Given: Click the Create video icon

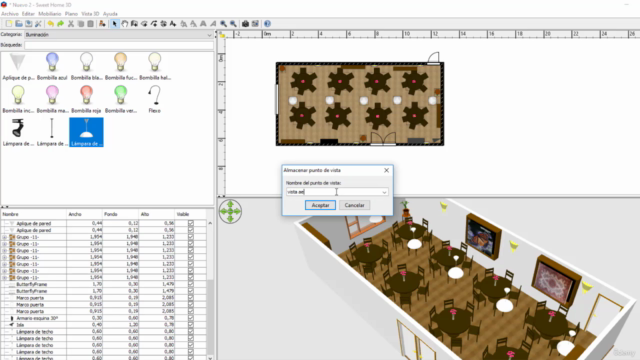Looking at the screenshot, I should [x=255, y=24].
